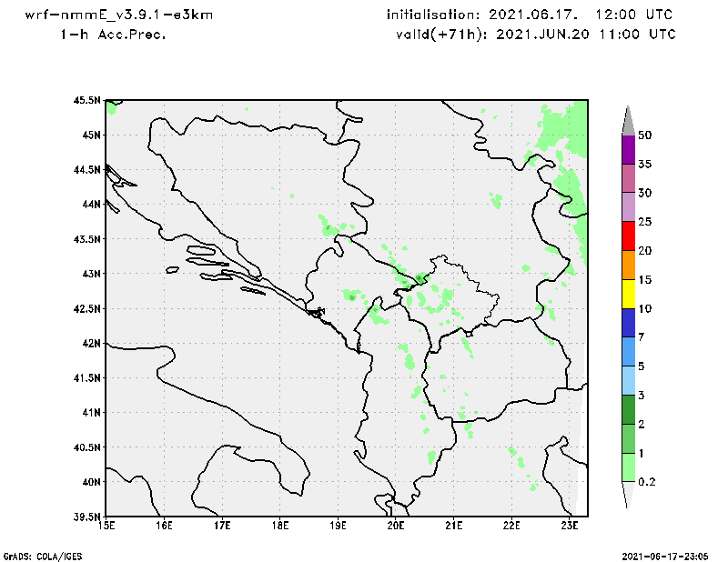
Task: Click the colorbar label 0.2
Action: (647, 482)
